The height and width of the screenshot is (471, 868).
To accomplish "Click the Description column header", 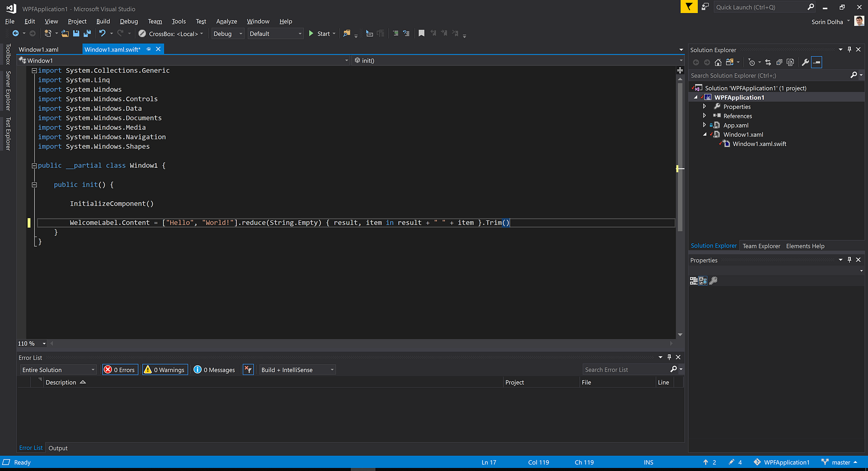I will click(x=66, y=383).
